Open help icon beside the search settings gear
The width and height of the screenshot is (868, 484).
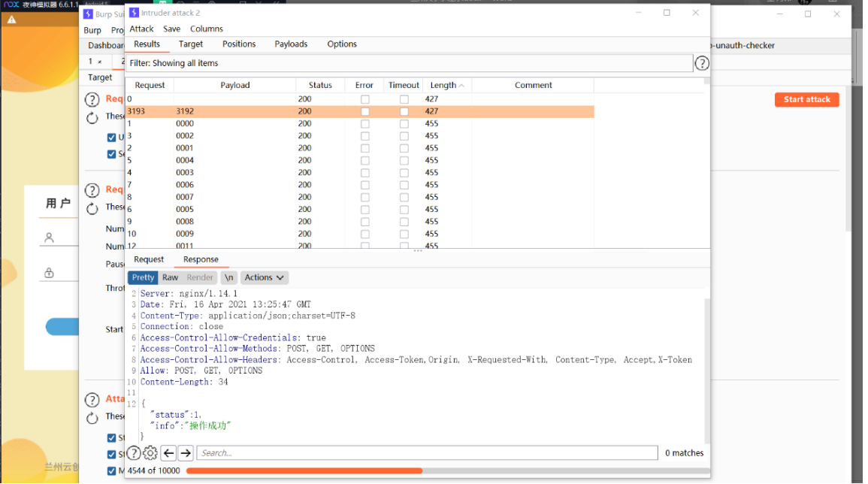134,453
